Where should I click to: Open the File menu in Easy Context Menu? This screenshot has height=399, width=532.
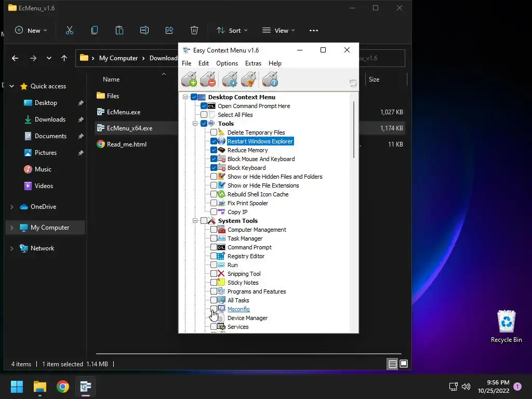click(187, 63)
